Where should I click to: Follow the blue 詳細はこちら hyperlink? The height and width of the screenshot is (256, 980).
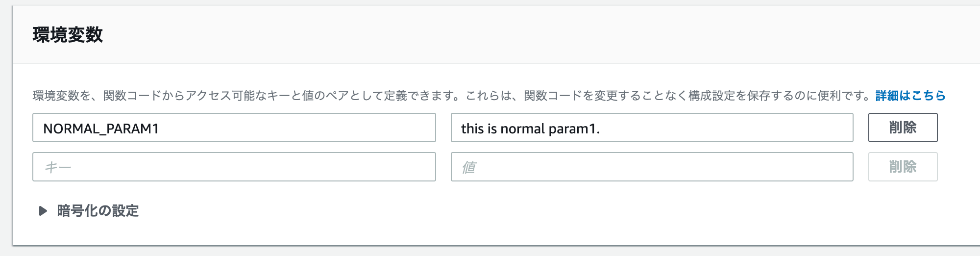click(x=910, y=96)
